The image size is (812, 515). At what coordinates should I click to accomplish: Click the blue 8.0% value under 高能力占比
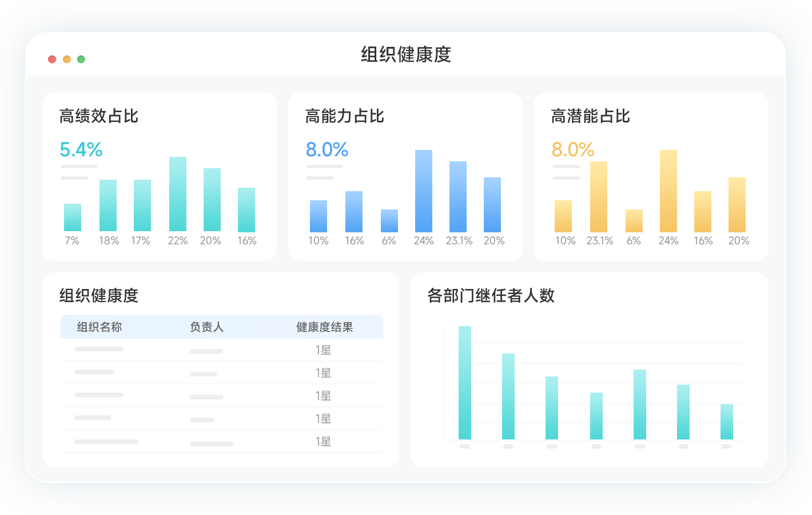(327, 150)
